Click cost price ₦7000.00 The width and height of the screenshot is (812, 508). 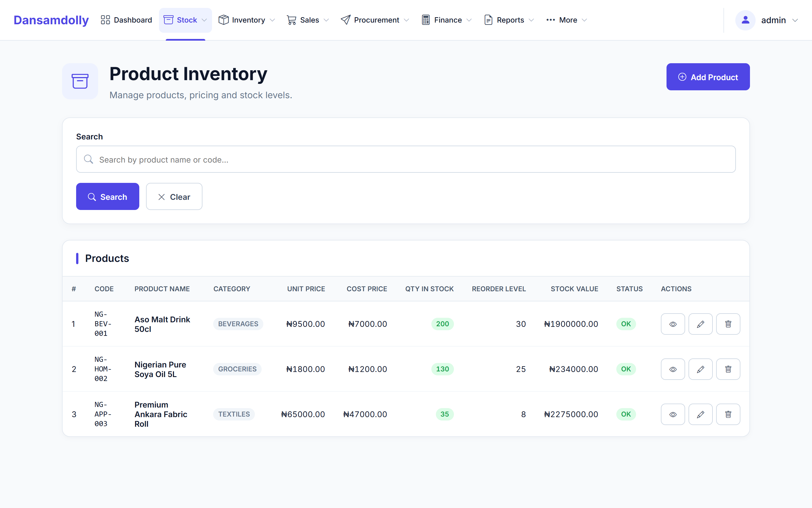point(368,324)
